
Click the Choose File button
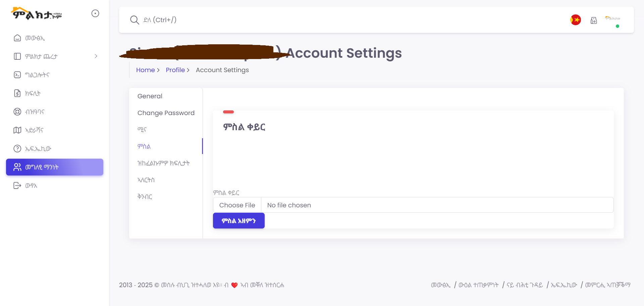[x=237, y=205]
